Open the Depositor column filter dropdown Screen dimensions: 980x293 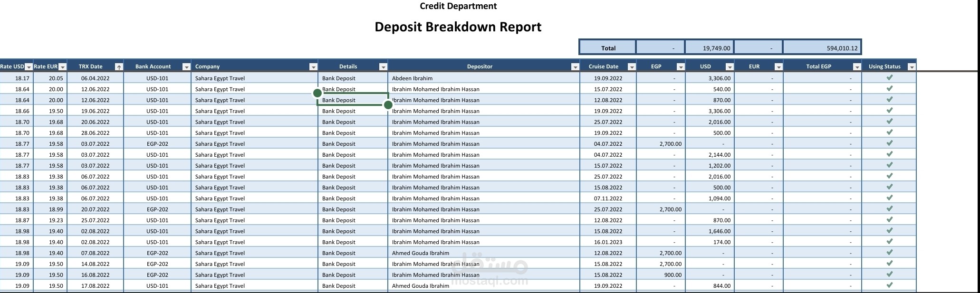tap(575, 67)
